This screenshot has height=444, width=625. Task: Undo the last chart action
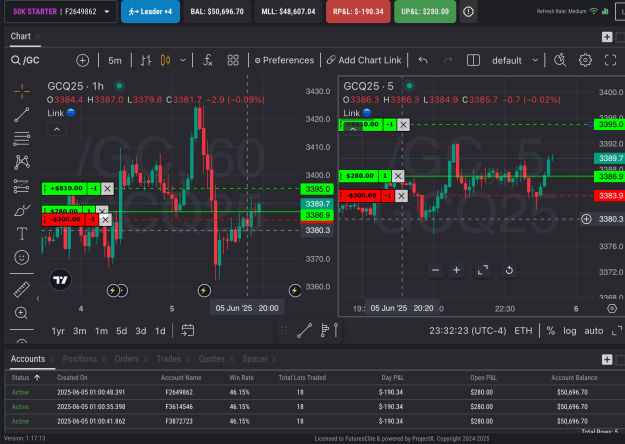[x=423, y=61]
